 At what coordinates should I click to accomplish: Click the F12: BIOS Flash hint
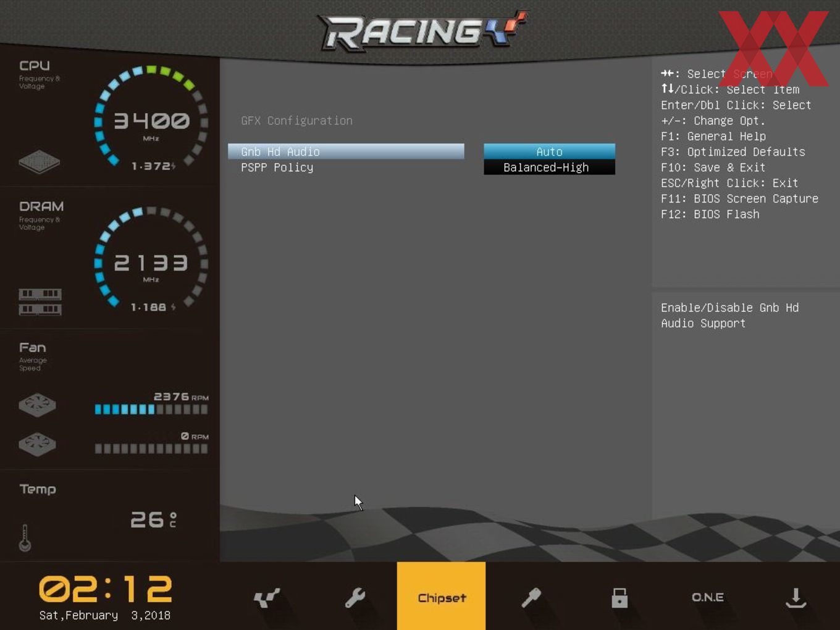tap(710, 214)
